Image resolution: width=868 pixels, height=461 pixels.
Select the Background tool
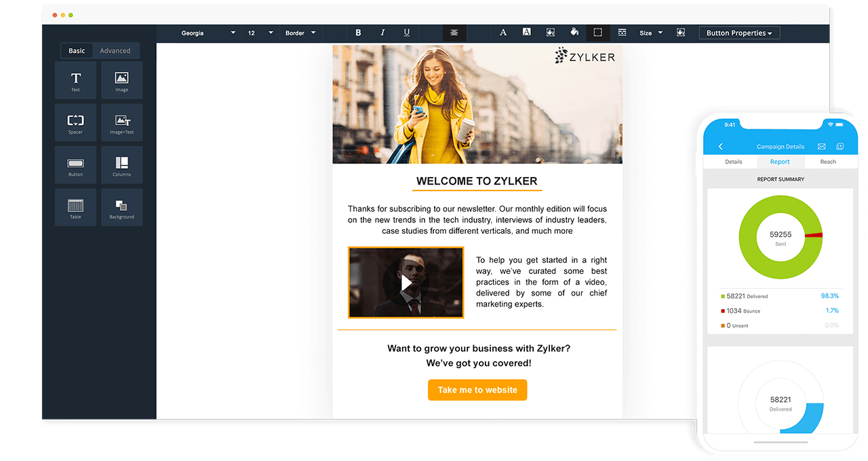[x=121, y=207]
